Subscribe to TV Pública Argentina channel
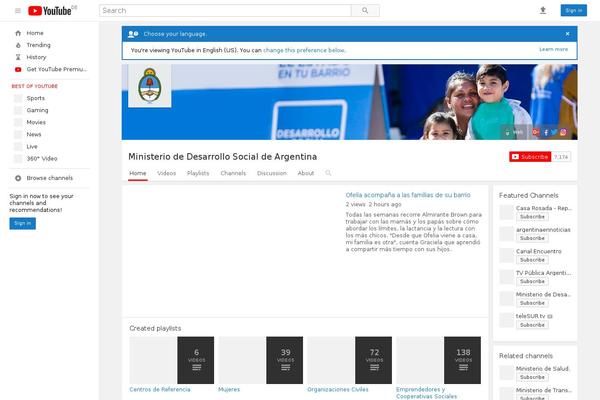The image size is (600, 400). tap(532, 281)
